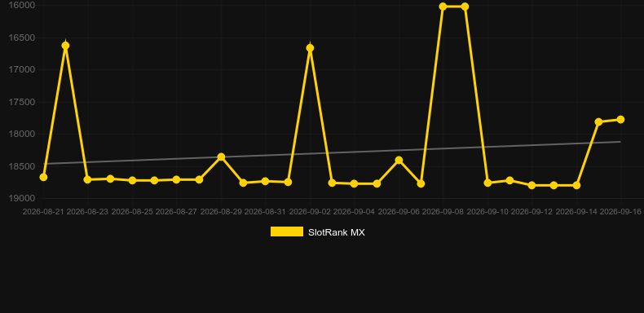Select the bump point above 2026-09-06

[399, 161]
